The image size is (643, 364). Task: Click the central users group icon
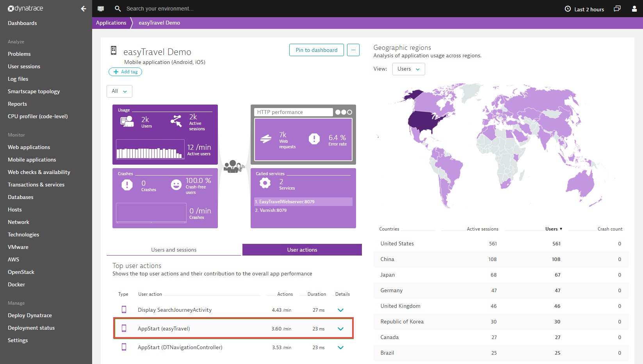(x=234, y=167)
